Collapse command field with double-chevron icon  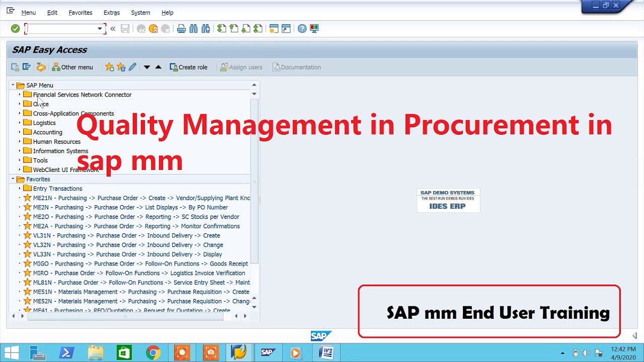(113, 29)
